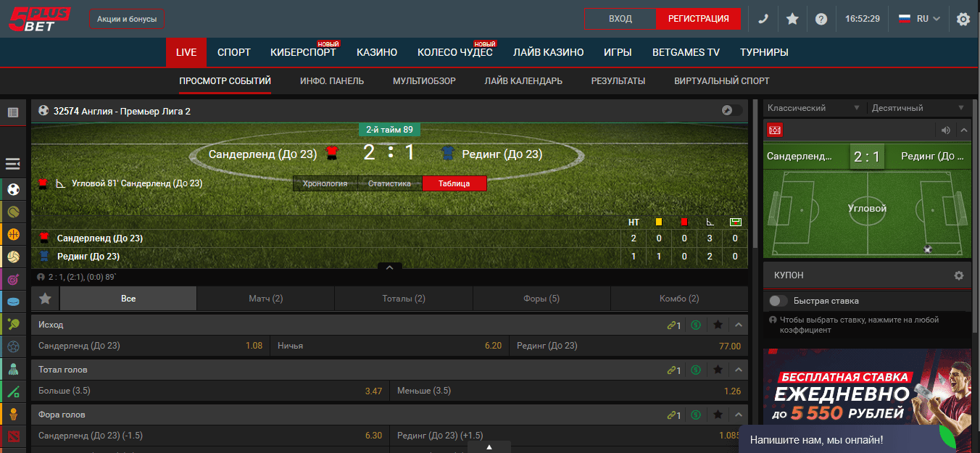Click the РЕГИСТРАЦИЯ button
980x453 pixels.
click(699, 19)
